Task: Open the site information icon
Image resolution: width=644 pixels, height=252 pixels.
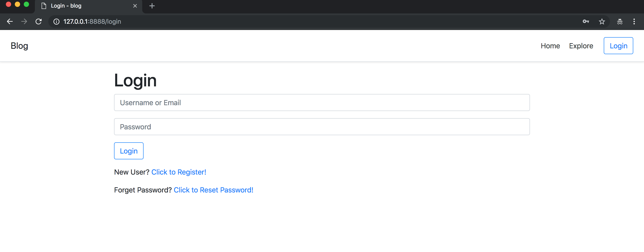Action: pyautogui.click(x=57, y=21)
